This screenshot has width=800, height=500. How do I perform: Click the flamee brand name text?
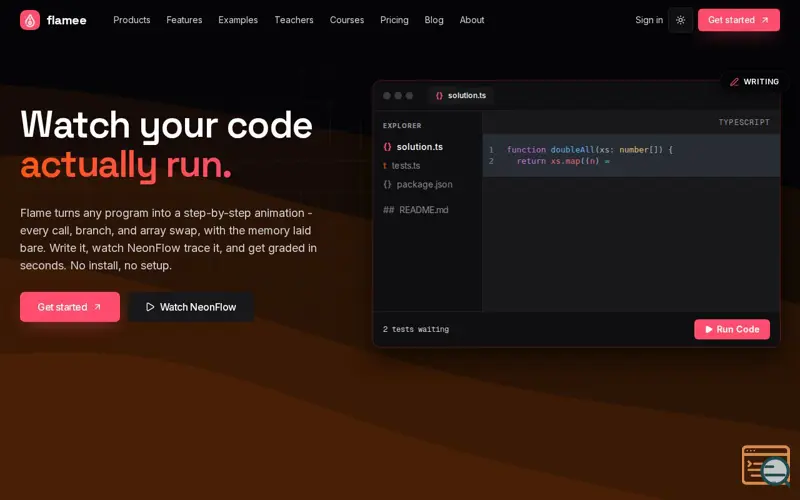coord(66,20)
